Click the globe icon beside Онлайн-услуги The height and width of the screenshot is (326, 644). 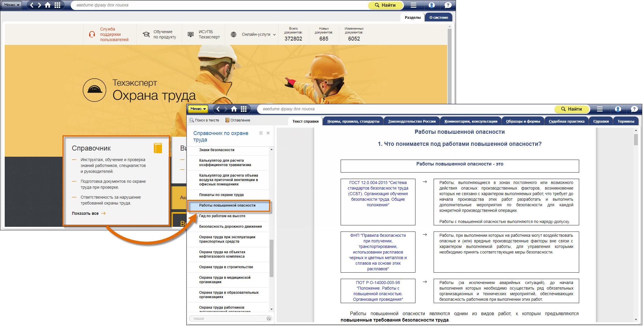(234, 34)
